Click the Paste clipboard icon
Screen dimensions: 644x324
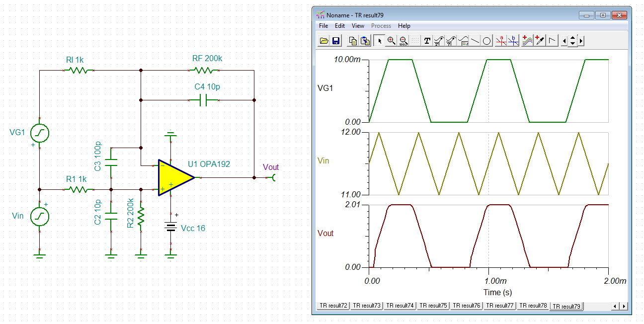click(x=365, y=41)
